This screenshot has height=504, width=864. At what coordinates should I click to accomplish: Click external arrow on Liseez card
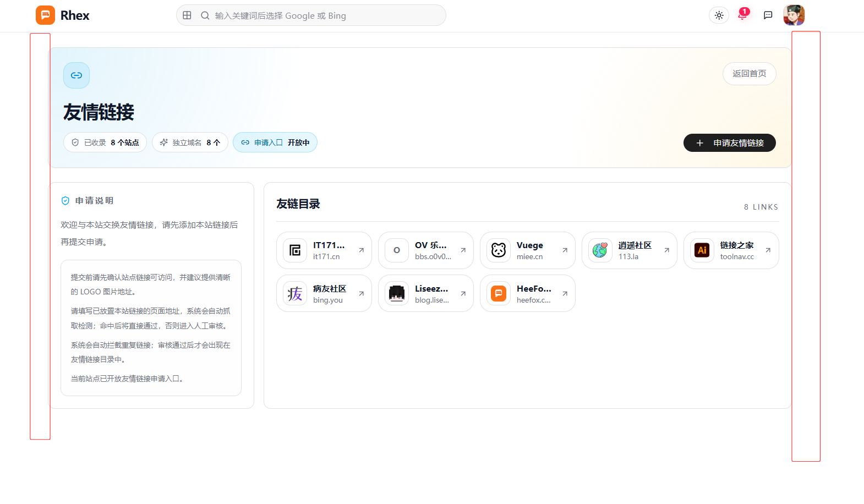coord(463,294)
